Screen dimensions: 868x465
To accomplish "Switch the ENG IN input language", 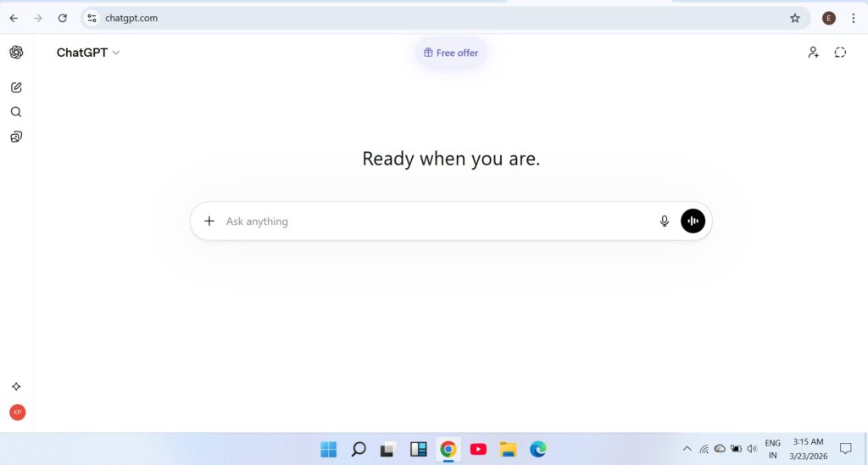I will tap(772, 450).
